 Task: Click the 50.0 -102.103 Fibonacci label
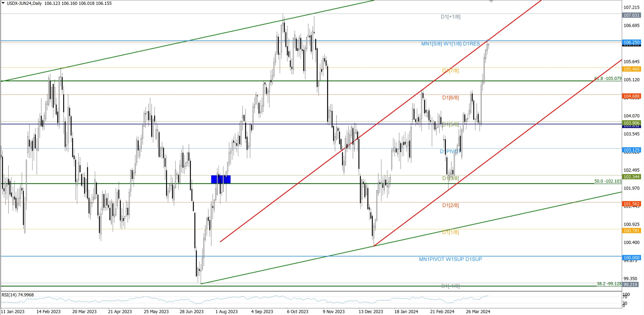(608, 181)
